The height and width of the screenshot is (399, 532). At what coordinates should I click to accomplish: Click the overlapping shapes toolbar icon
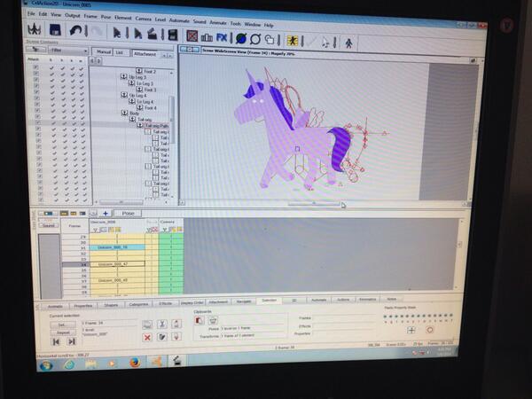point(269,40)
